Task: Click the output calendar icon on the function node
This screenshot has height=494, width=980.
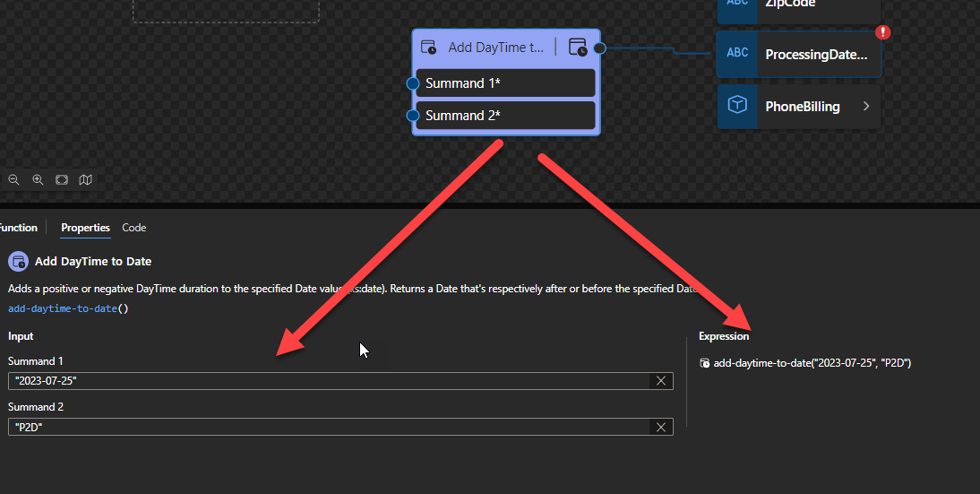Action: coord(578,48)
